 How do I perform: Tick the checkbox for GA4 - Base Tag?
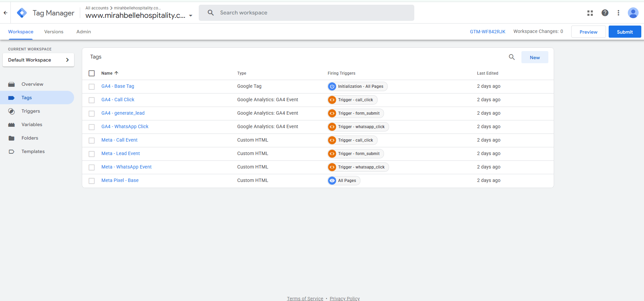[92, 87]
